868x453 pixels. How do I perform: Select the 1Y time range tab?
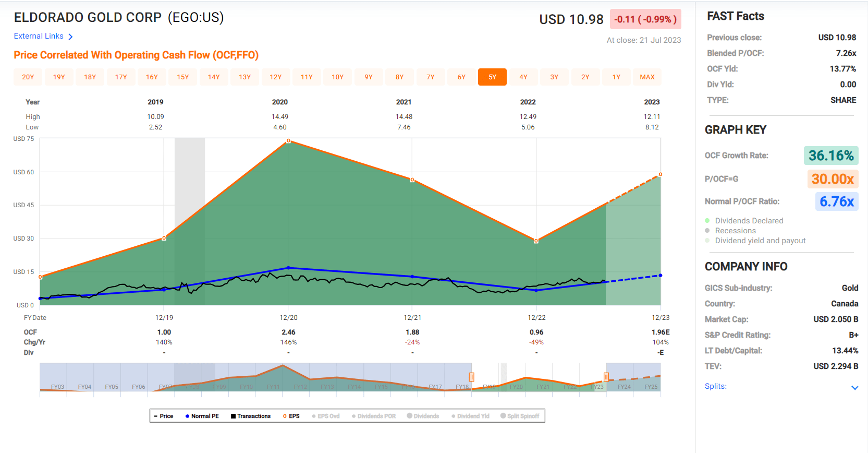pyautogui.click(x=616, y=77)
